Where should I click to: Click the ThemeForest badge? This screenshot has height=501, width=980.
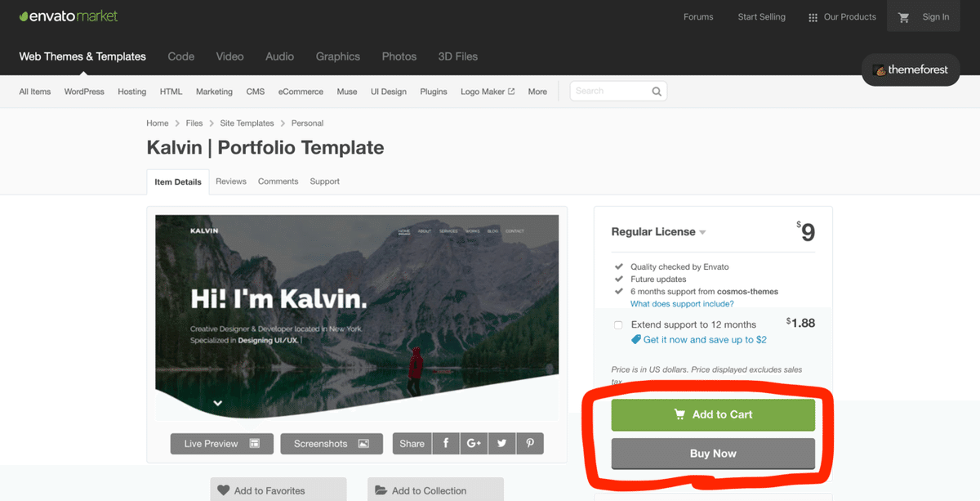(x=911, y=69)
